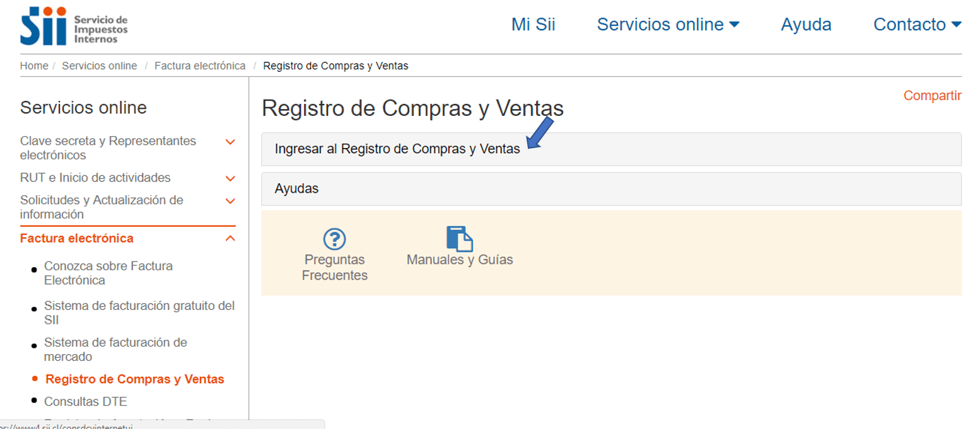980x429 pixels.
Task: Click the SII Servicio de Impuestos Internos logo
Action: [74, 26]
